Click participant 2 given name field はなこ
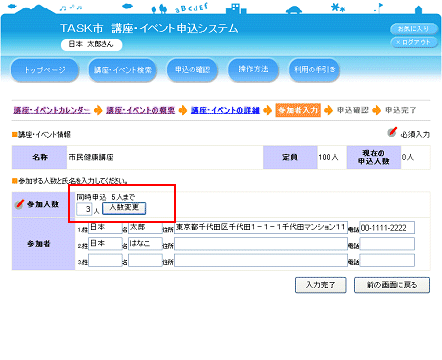 [x=145, y=244]
